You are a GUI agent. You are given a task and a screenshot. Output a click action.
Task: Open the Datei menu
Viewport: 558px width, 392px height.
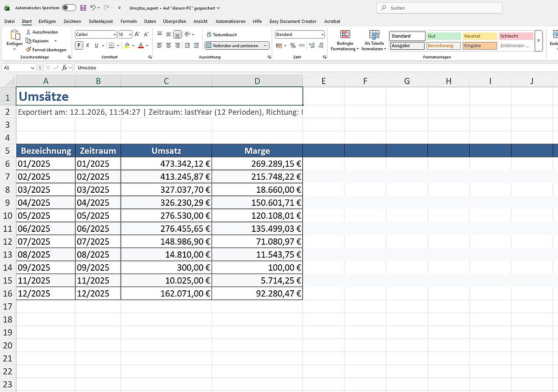pyautogui.click(x=9, y=21)
